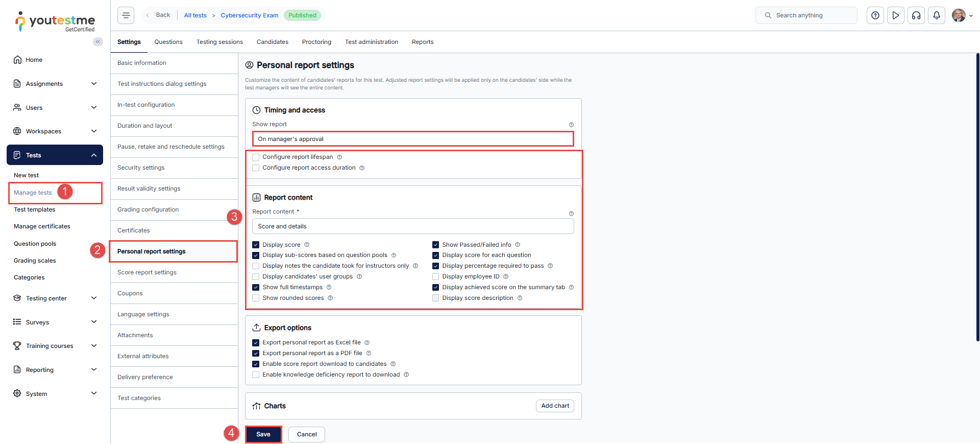Click info icon beside Export personal report as Excel file

[367, 343]
